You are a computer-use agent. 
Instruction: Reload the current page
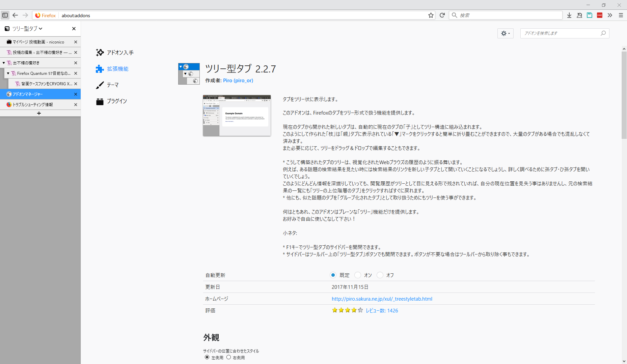click(442, 15)
